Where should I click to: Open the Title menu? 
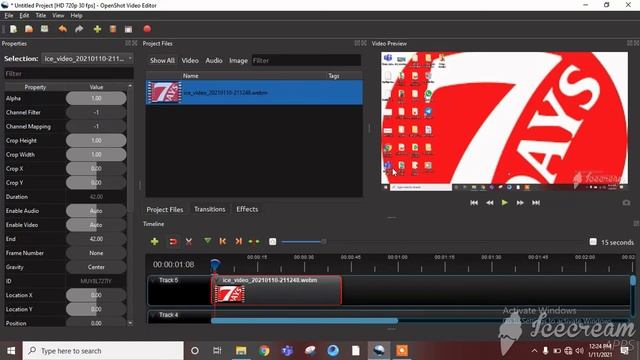(x=41, y=16)
